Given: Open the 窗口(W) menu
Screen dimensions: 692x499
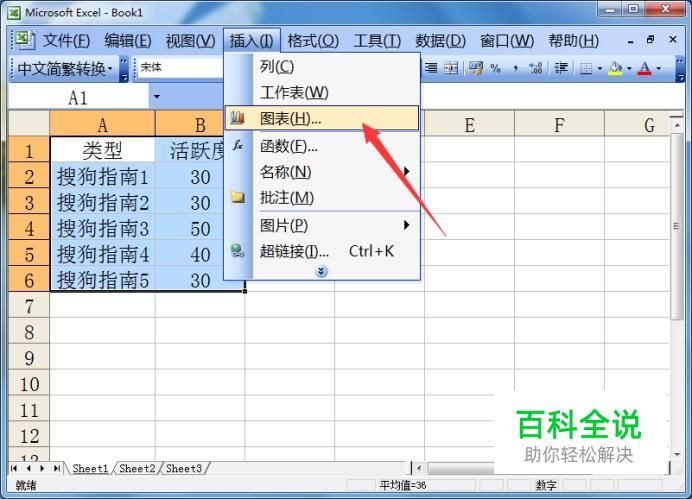Looking at the screenshot, I should pyautogui.click(x=507, y=41).
